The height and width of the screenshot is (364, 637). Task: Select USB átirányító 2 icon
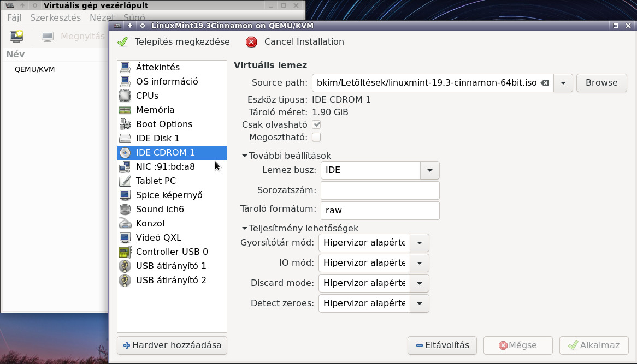[x=125, y=281]
